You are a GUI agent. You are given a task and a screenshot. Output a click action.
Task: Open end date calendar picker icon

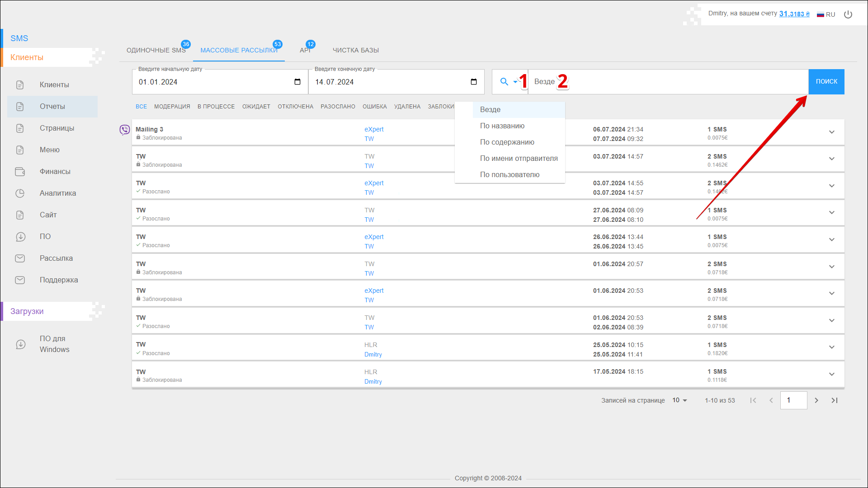pyautogui.click(x=474, y=82)
